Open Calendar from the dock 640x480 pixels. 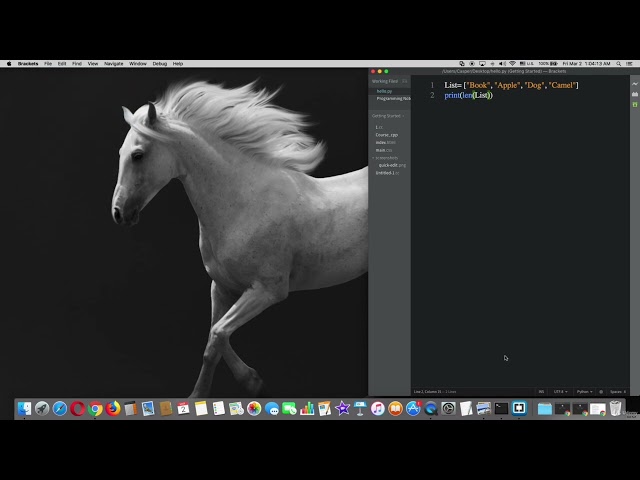tap(183, 408)
